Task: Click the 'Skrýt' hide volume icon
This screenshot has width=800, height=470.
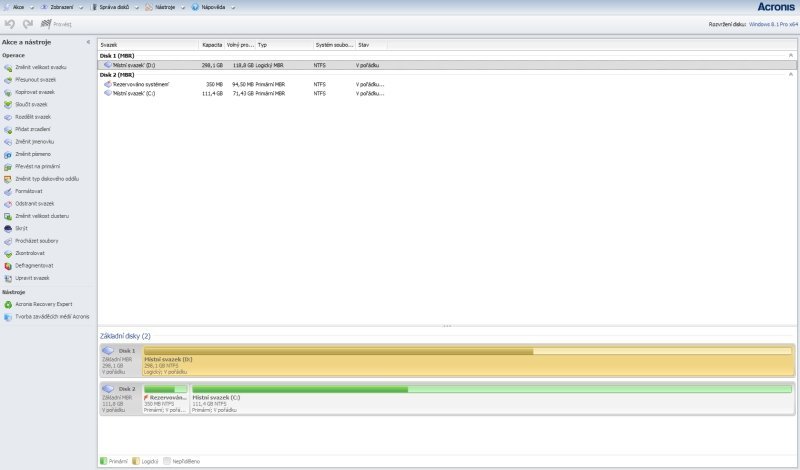Action: 8,228
